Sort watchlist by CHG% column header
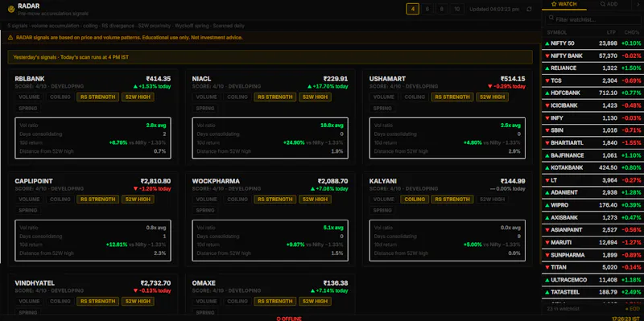 point(632,32)
